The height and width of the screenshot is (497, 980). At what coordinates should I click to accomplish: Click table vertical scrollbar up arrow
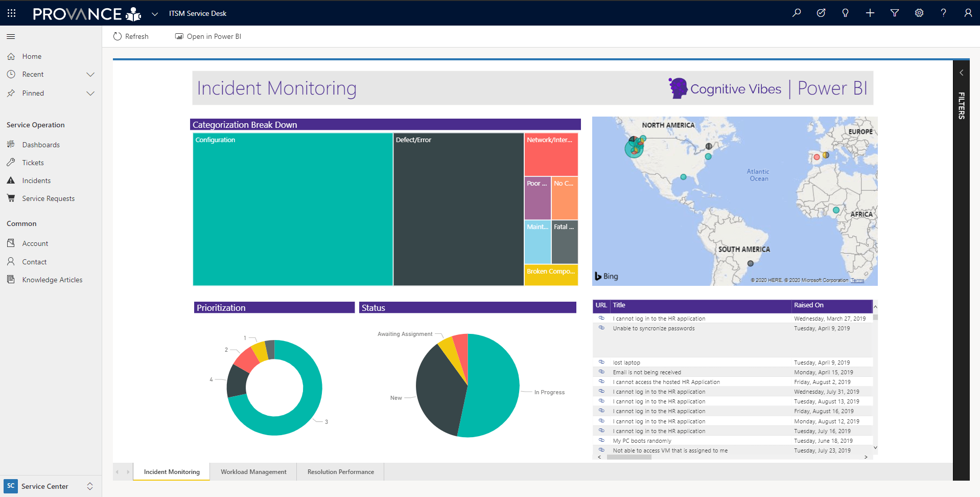pos(875,307)
